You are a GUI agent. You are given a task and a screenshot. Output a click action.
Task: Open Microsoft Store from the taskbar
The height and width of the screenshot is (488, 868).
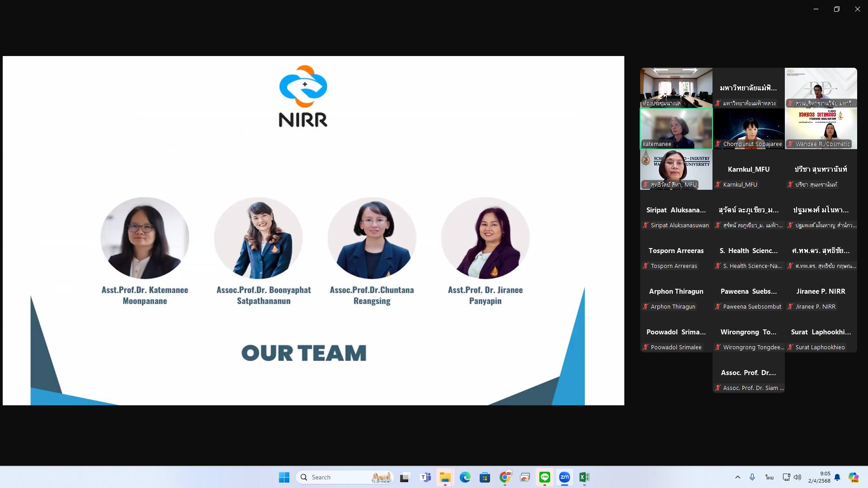(x=485, y=477)
